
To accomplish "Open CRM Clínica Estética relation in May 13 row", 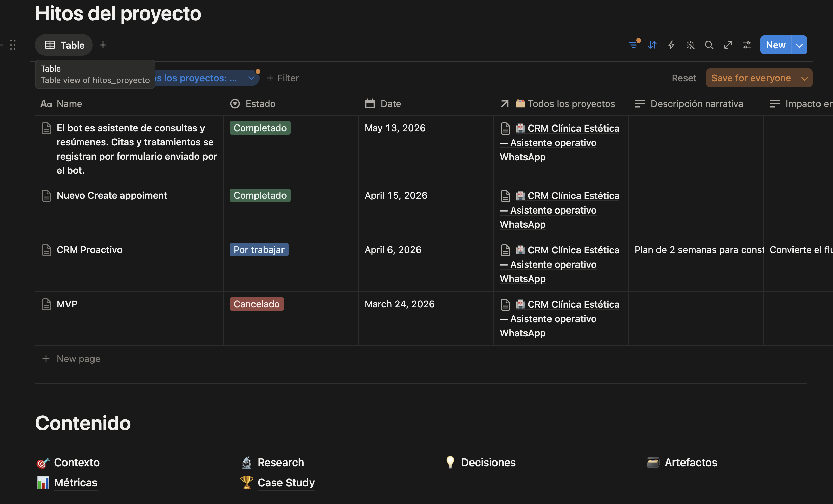I will 560,143.
